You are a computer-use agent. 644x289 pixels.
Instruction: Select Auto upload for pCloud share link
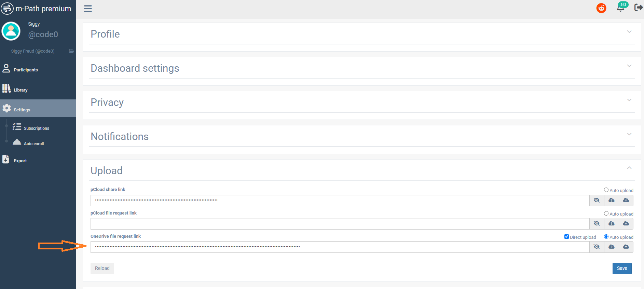[x=606, y=190]
